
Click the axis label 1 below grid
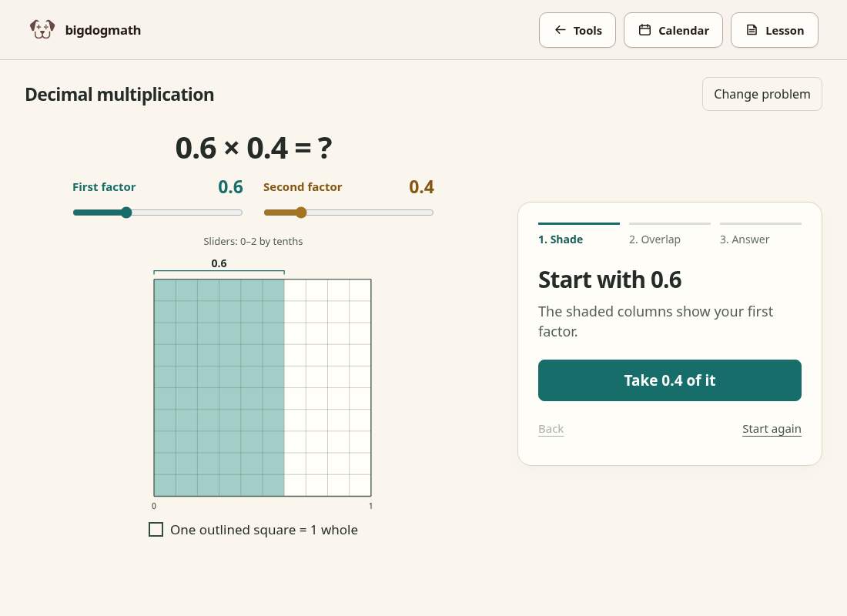(370, 506)
